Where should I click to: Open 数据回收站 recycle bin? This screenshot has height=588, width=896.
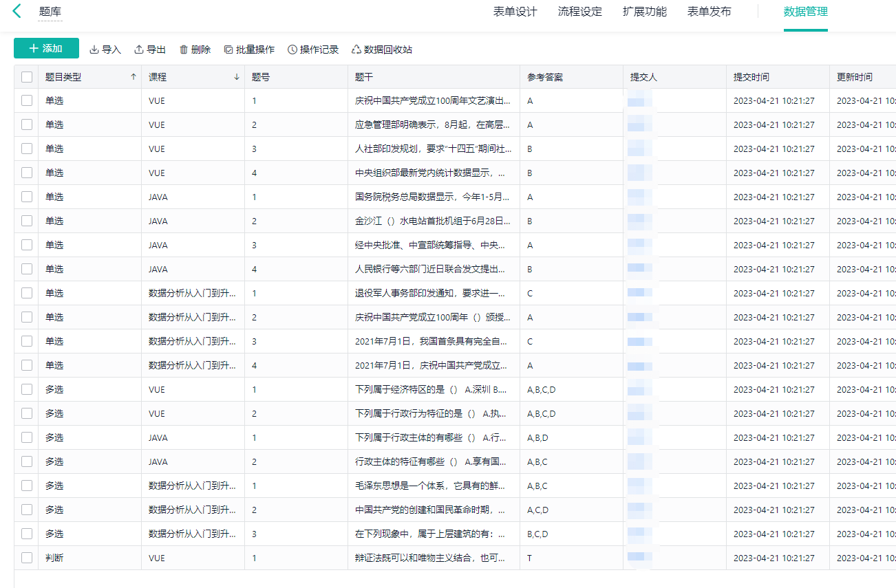[382, 50]
